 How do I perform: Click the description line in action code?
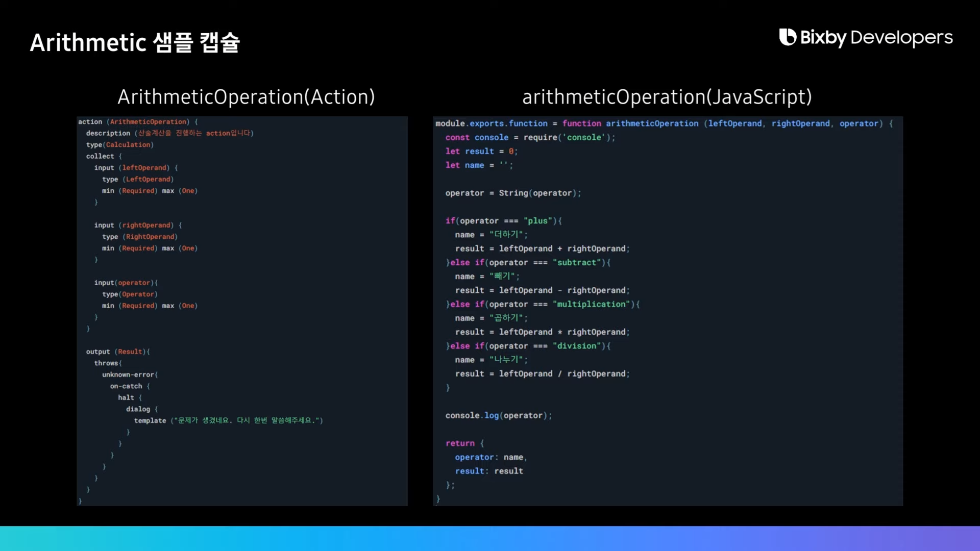(x=169, y=133)
